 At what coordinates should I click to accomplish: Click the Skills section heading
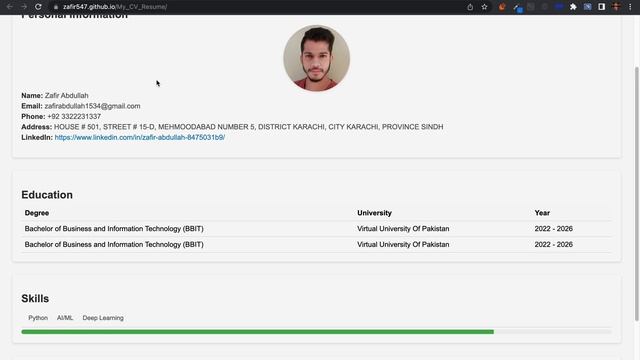click(35, 299)
